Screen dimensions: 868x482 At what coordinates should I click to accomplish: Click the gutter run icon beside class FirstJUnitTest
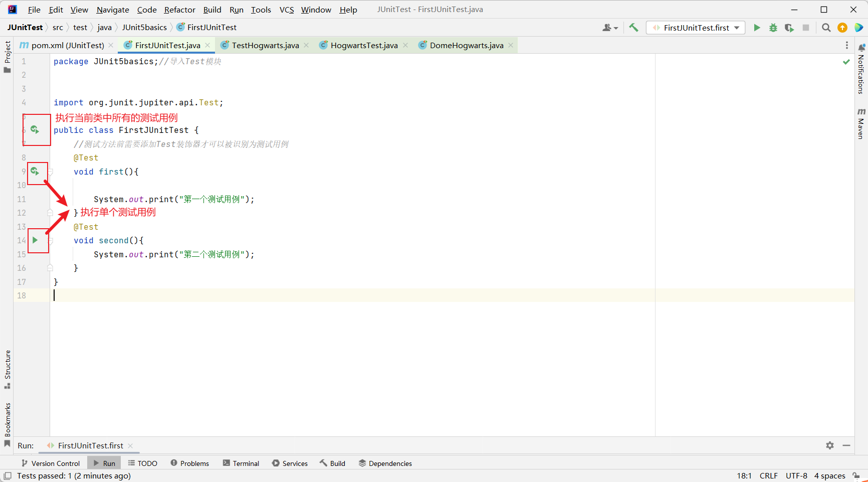(x=35, y=130)
